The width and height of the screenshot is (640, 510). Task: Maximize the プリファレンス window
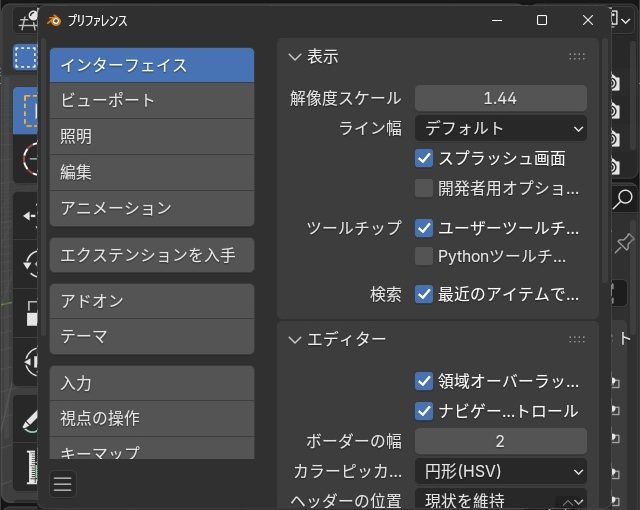point(542,20)
